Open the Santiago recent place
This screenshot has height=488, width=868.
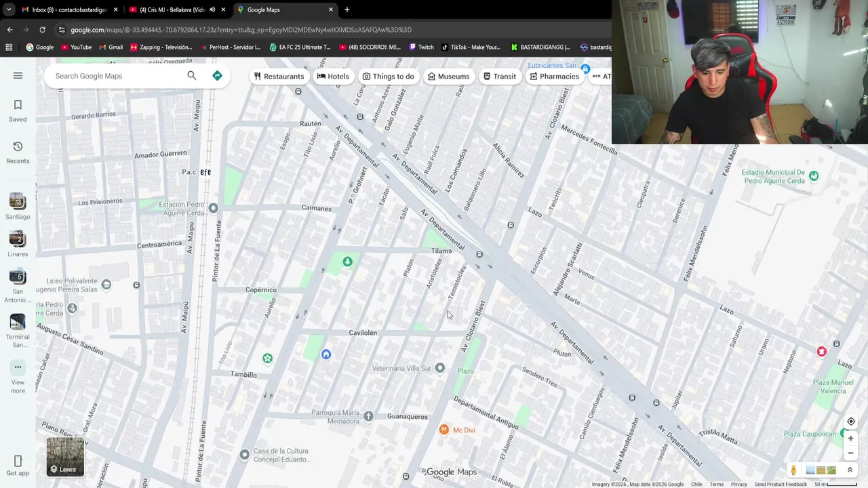point(18,207)
